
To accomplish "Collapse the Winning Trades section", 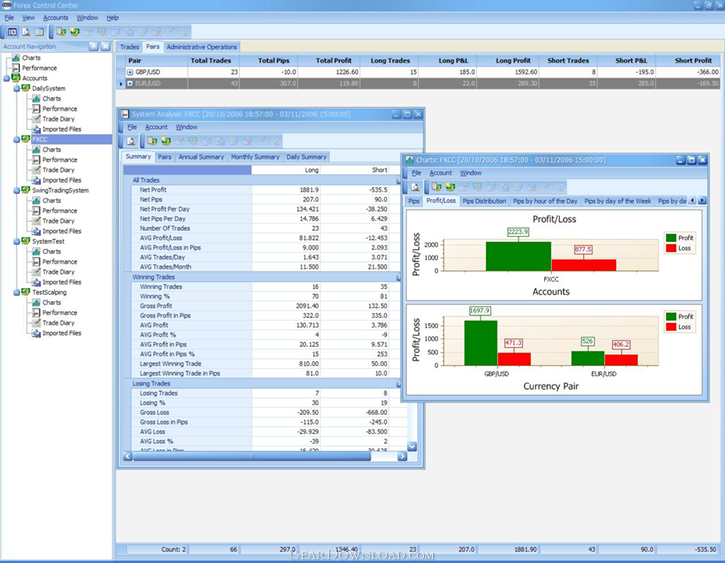I will [398, 277].
